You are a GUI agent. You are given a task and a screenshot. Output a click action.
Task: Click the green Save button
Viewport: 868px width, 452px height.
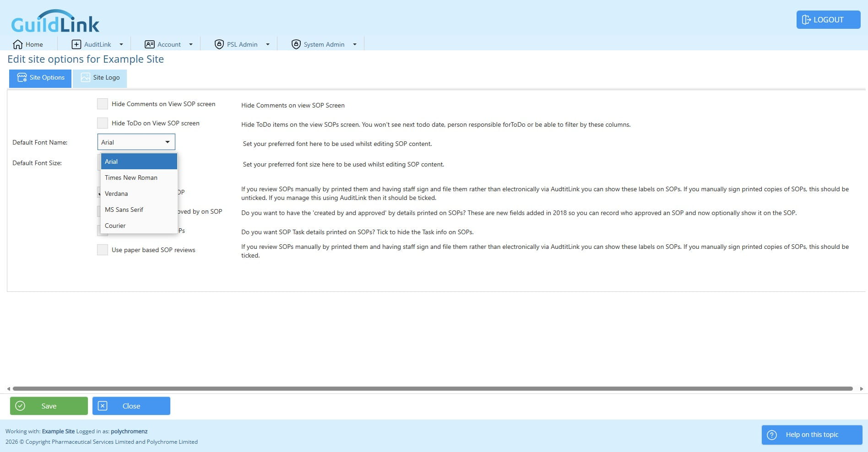pyautogui.click(x=49, y=406)
